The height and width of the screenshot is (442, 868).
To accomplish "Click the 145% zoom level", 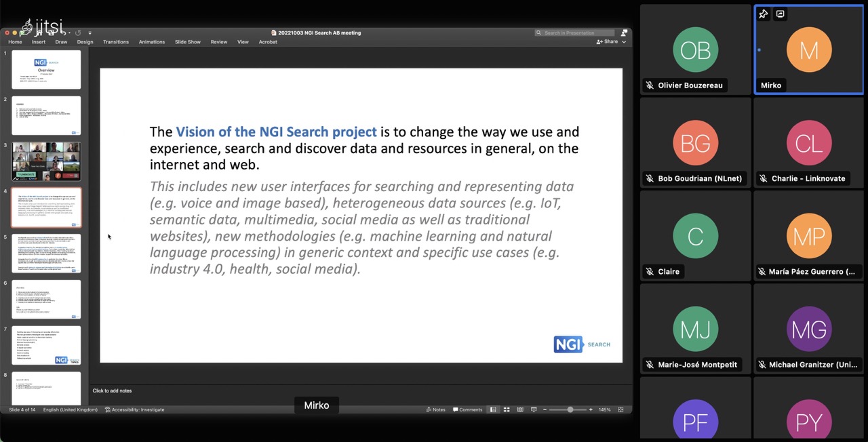I will pos(604,409).
